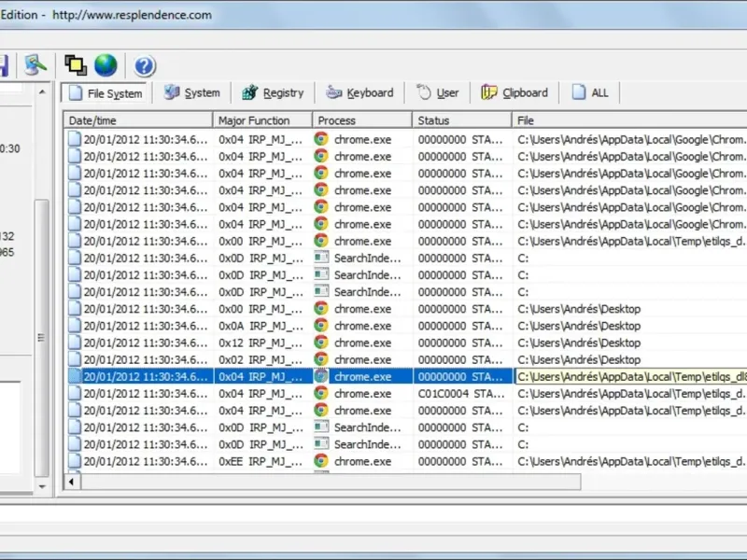Viewport: 747px width, 560px height.
Task: Switch to the ALL tab
Action: coord(590,92)
